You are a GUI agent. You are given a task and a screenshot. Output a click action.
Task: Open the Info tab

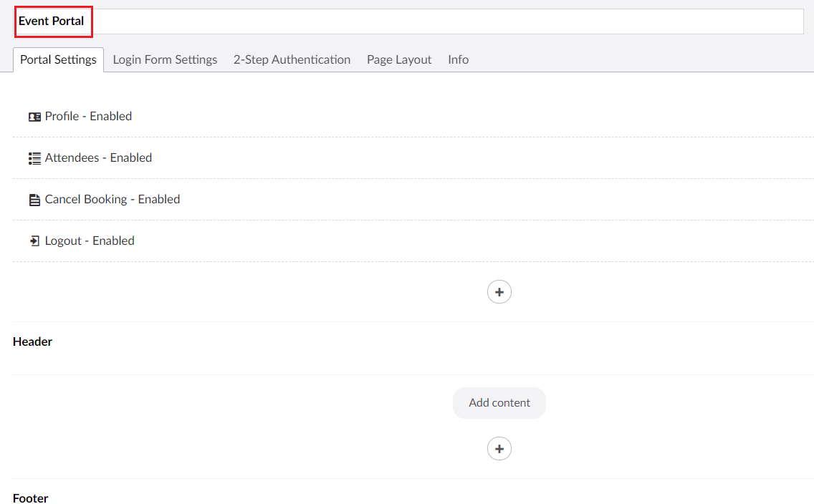(458, 59)
